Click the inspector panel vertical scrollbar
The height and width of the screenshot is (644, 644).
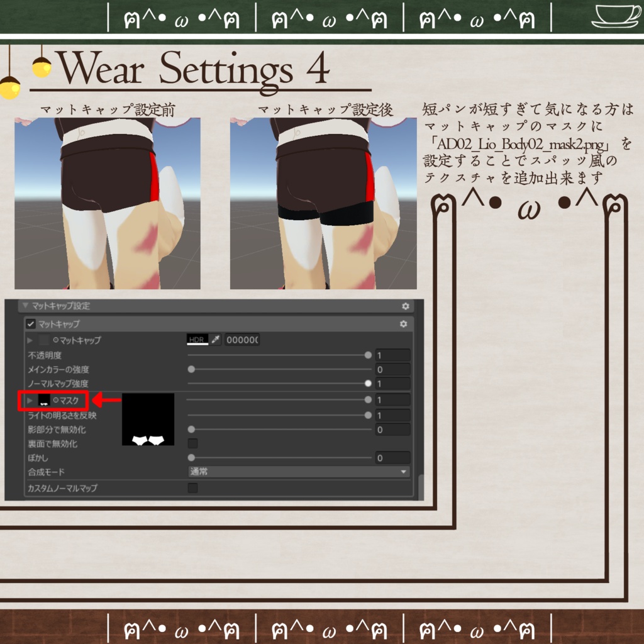[421, 487]
